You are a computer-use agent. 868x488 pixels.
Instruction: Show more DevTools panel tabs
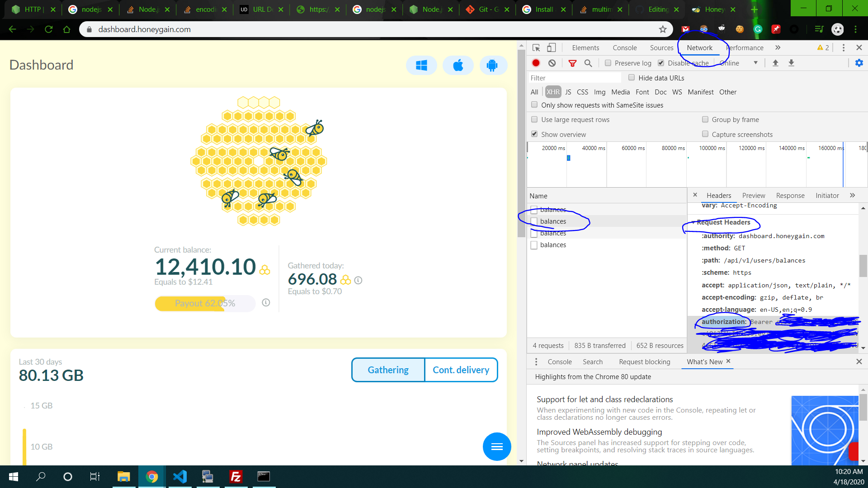[778, 47]
